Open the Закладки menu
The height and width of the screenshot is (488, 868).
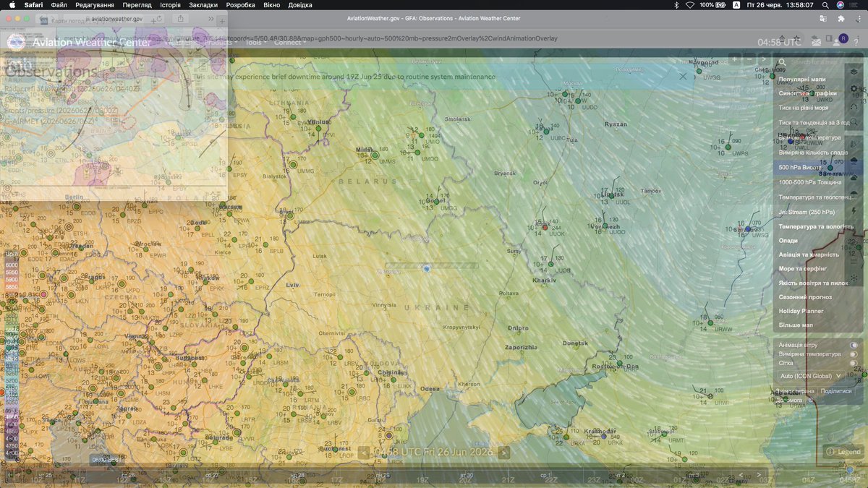pyautogui.click(x=203, y=5)
